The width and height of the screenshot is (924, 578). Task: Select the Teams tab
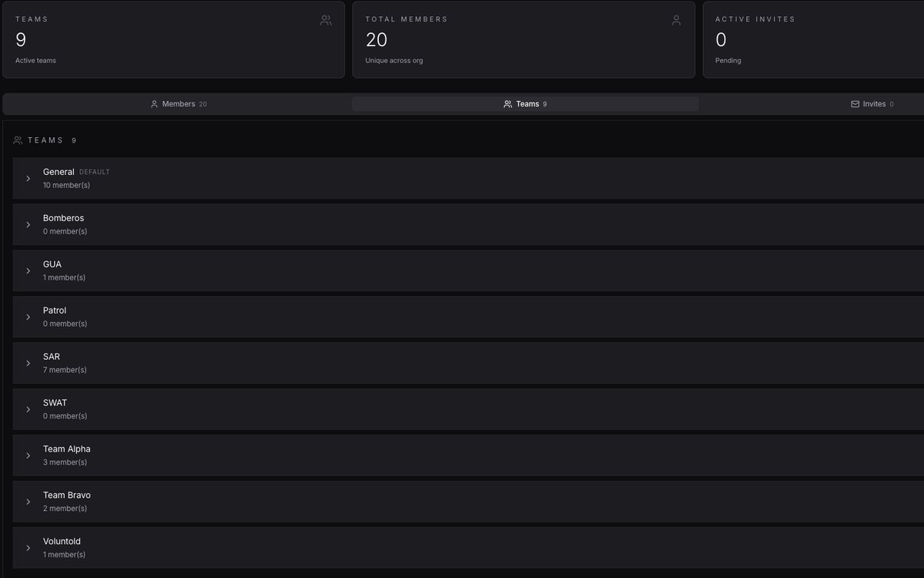pyautogui.click(x=525, y=104)
